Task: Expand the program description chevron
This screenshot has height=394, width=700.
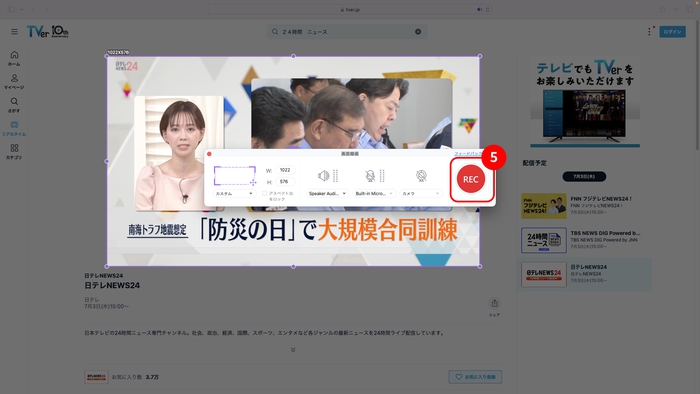Action: (x=293, y=350)
